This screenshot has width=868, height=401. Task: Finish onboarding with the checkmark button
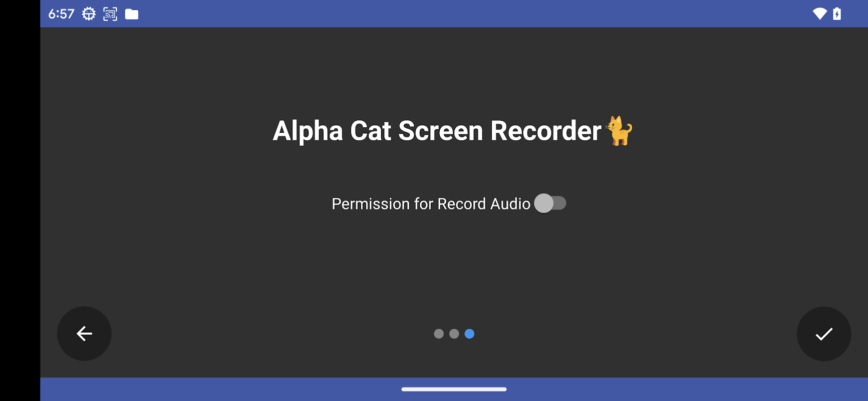824,333
